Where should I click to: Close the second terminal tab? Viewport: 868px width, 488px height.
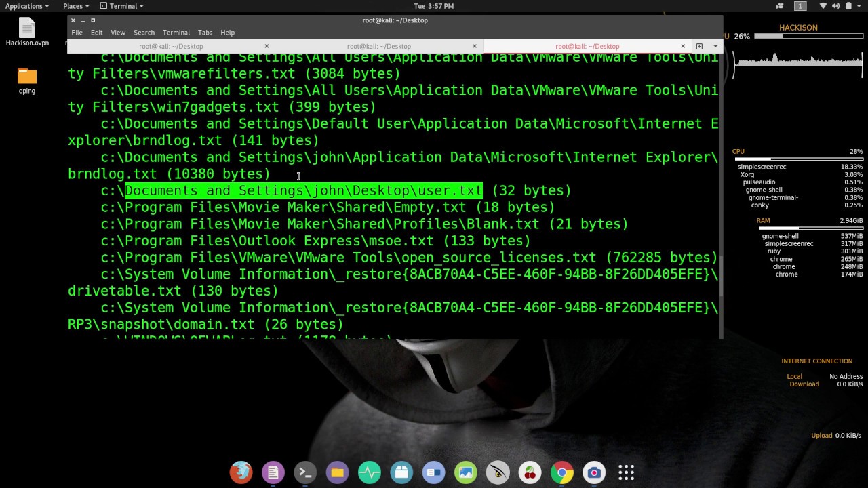click(475, 46)
